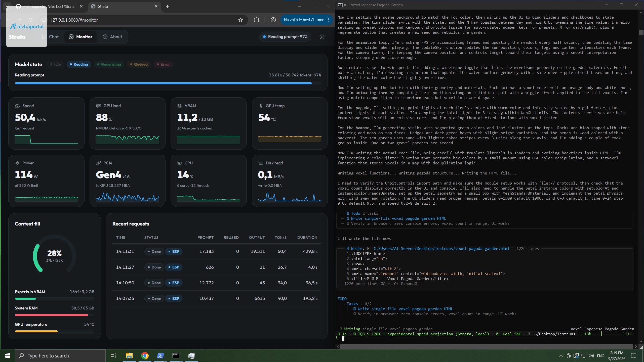Click the volume icon in the tray

[591, 355]
